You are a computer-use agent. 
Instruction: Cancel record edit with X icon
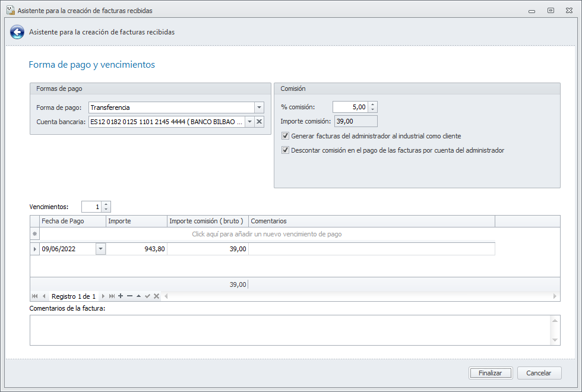point(157,296)
